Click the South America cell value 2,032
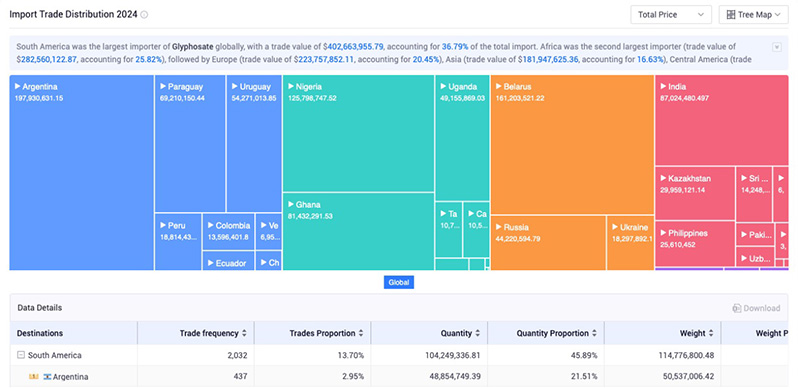This screenshot has height=388, width=798. coord(238,355)
